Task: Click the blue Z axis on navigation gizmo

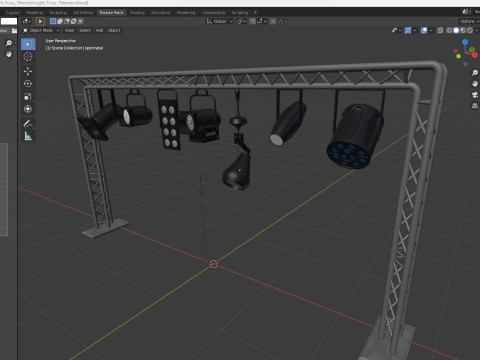Action: tap(465, 42)
